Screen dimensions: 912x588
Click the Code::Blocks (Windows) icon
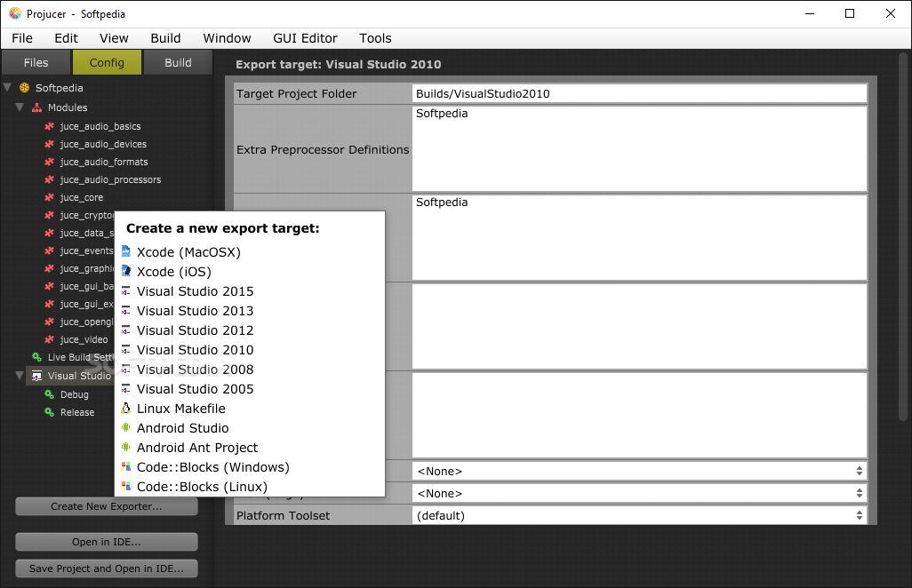pyautogui.click(x=125, y=467)
